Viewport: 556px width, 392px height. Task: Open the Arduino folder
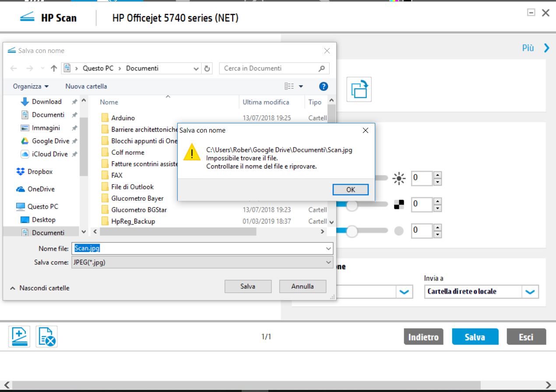click(x=123, y=118)
